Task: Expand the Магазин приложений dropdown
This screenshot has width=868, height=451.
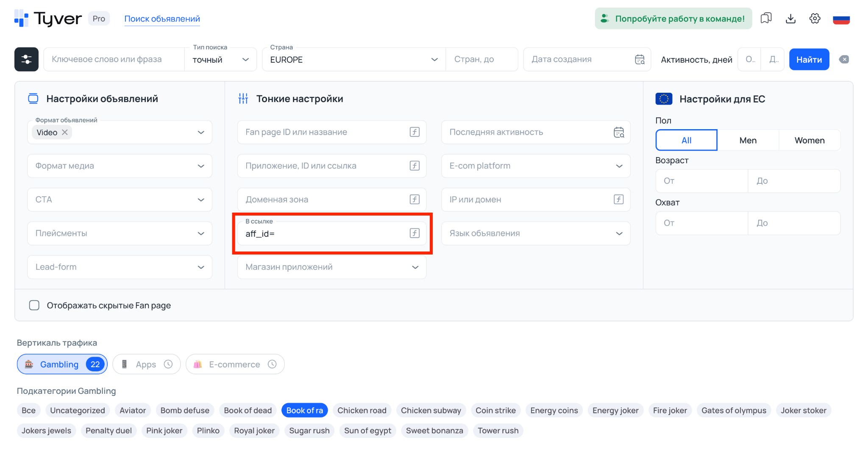Action: point(332,267)
